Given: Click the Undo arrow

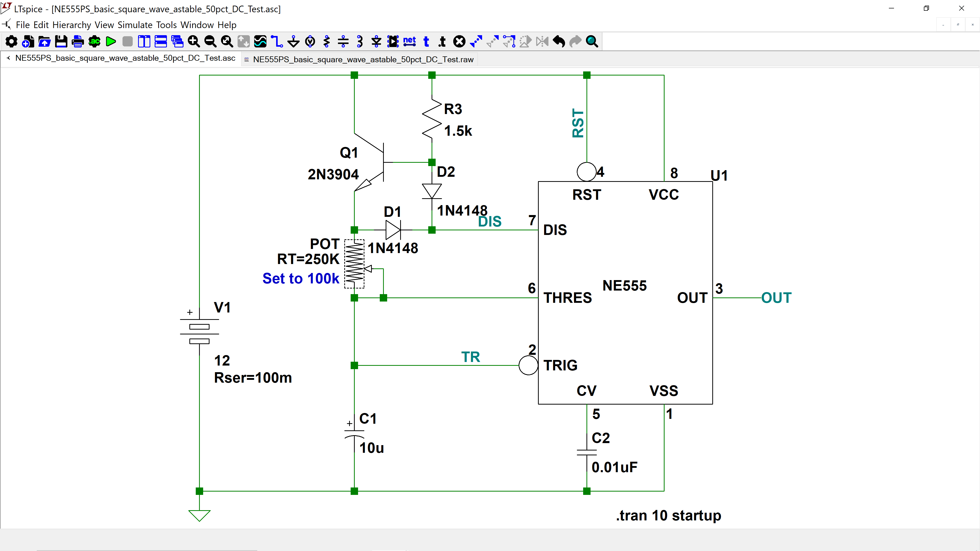Looking at the screenshot, I should [559, 41].
